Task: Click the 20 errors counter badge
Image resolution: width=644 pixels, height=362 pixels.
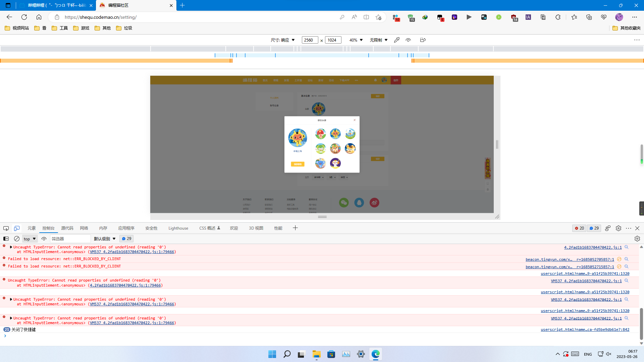Action: 579,228
